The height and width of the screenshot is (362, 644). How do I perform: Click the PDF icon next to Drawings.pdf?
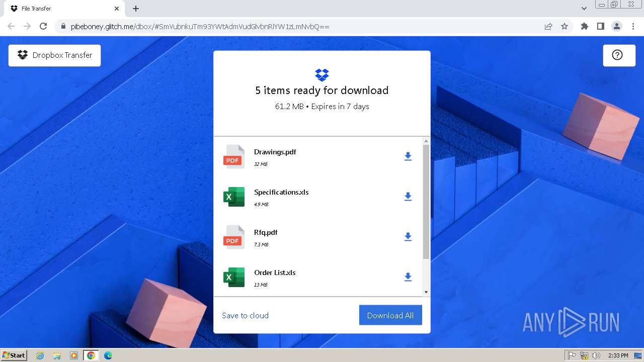(234, 156)
